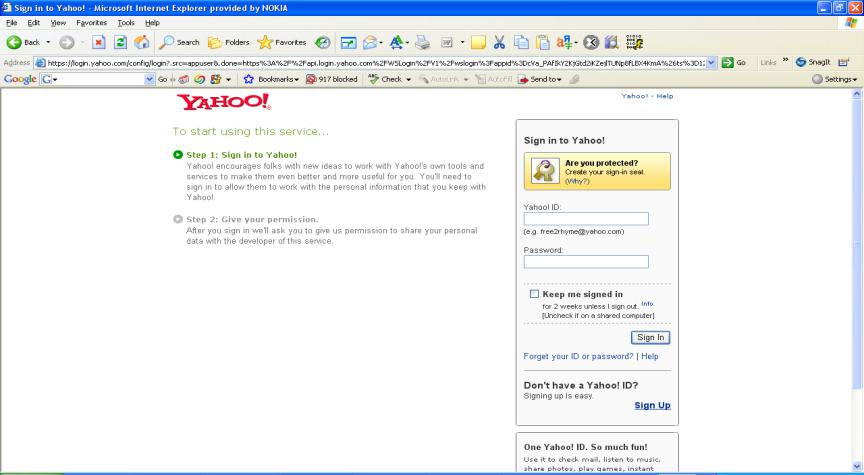864x475 pixels.
Task: Open Edit button dropdown arrow
Action: click(x=462, y=42)
